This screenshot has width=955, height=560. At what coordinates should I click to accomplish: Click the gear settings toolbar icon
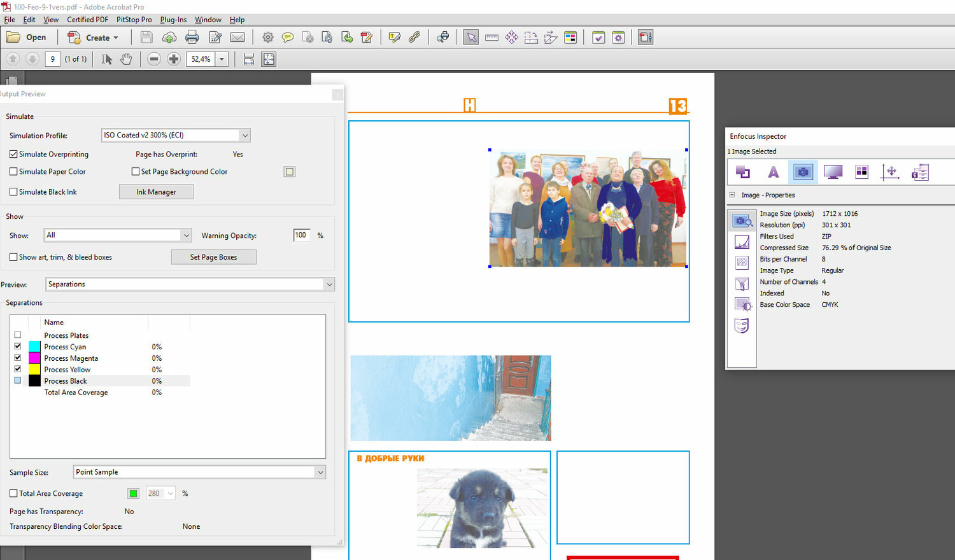(268, 38)
